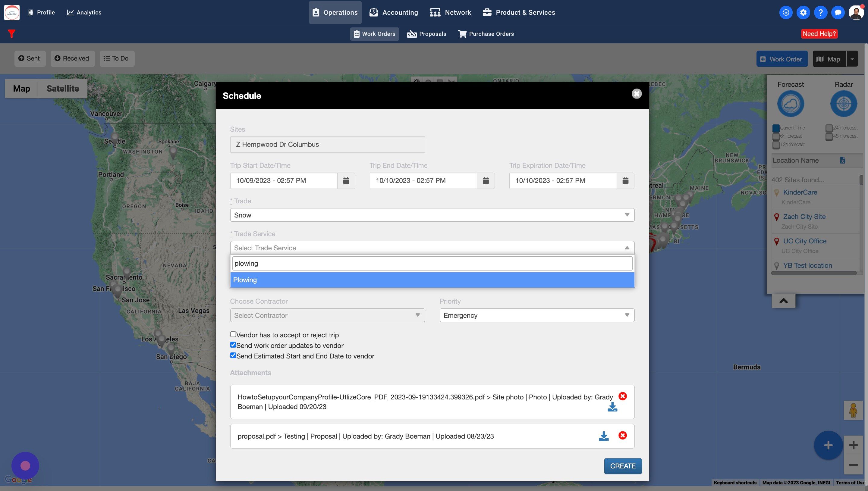
Task: Open Trip Expiration Date calendar picker
Action: point(625,180)
